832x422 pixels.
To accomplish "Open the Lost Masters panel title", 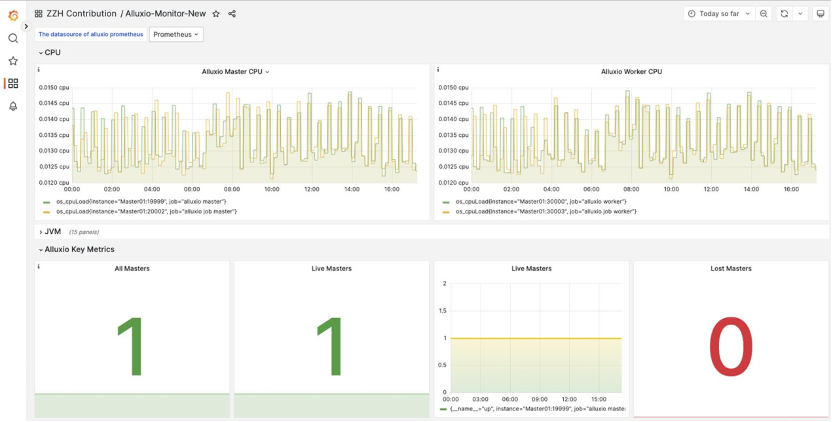I will pyautogui.click(x=731, y=269).
